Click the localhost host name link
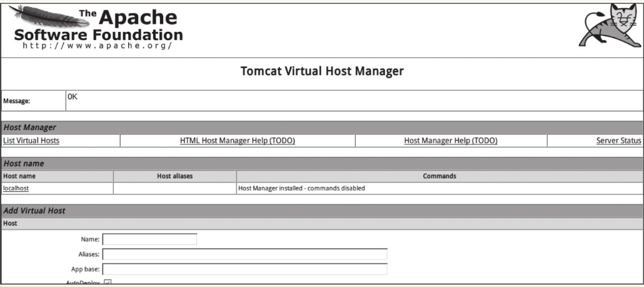644x287 pixels. tap(16, 188)
